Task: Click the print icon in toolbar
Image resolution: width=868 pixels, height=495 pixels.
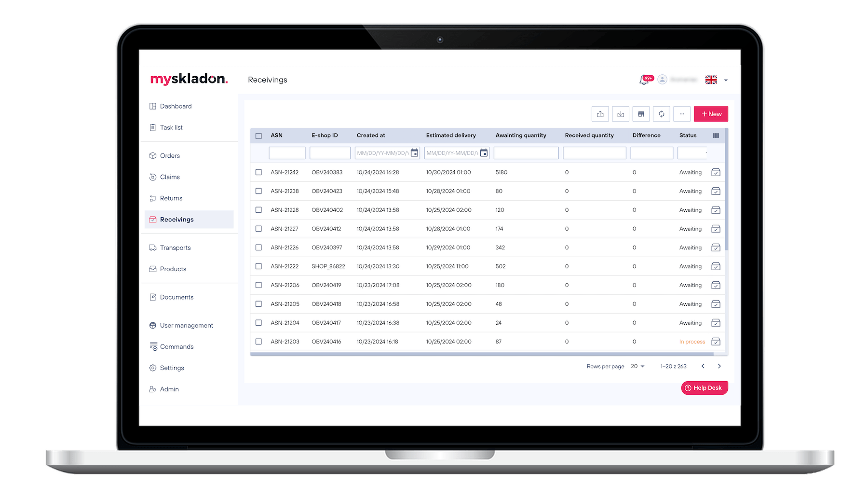Action: (x=641, y=114)
